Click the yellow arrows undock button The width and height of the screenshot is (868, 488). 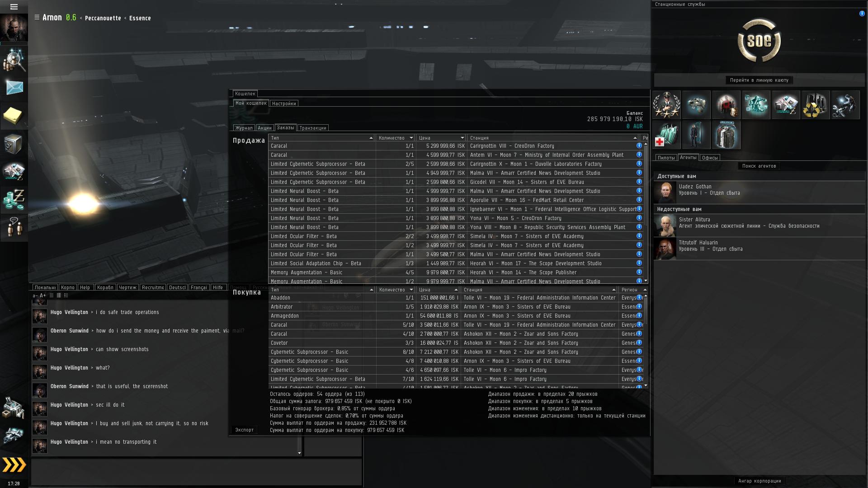click(14, 465)
